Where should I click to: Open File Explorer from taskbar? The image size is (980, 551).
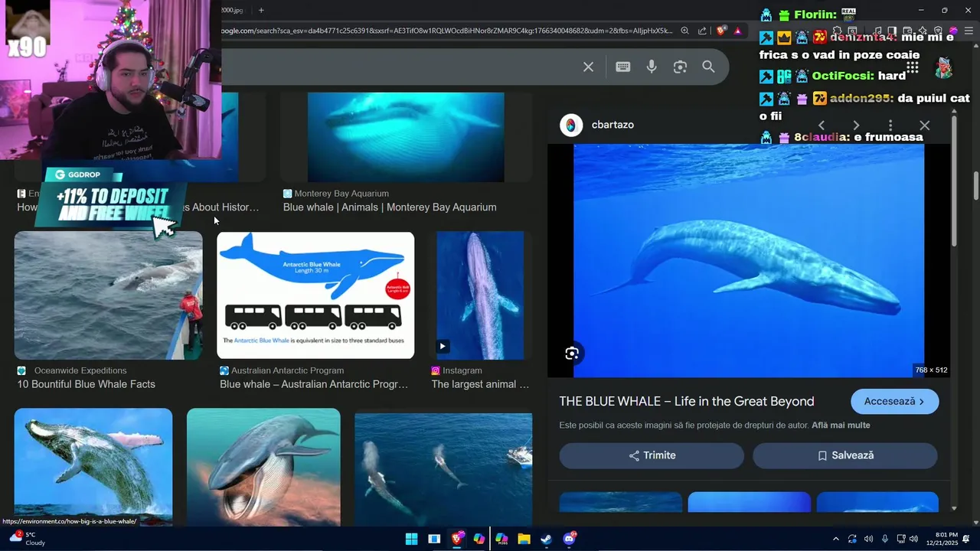click(524, 539)
